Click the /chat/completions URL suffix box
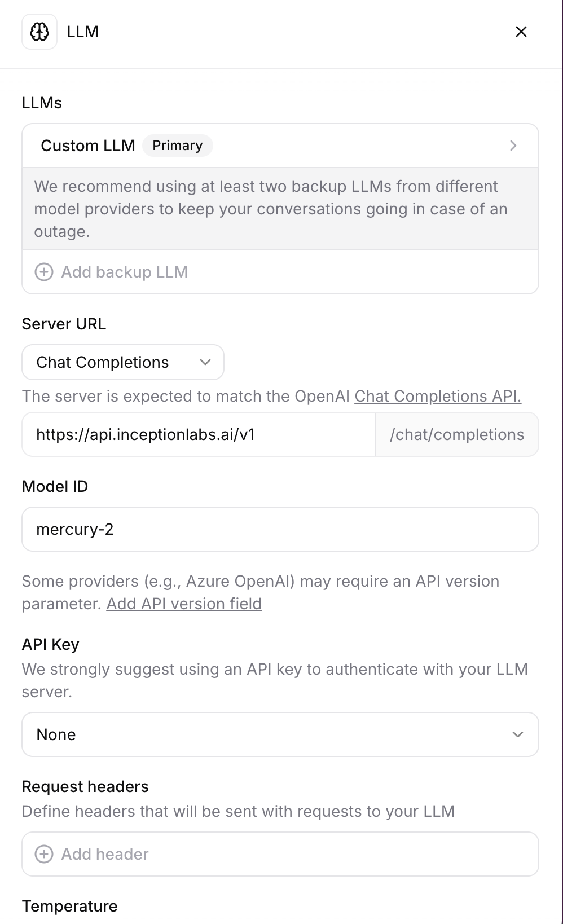Viewport: 563px width, 924px height. click(457, 434)
